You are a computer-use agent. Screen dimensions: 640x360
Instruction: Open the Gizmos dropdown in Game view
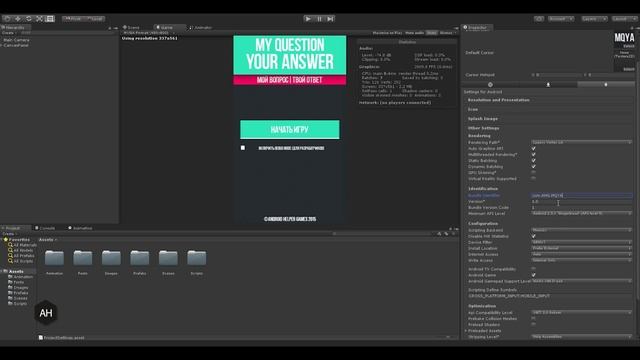click(447, 33)
